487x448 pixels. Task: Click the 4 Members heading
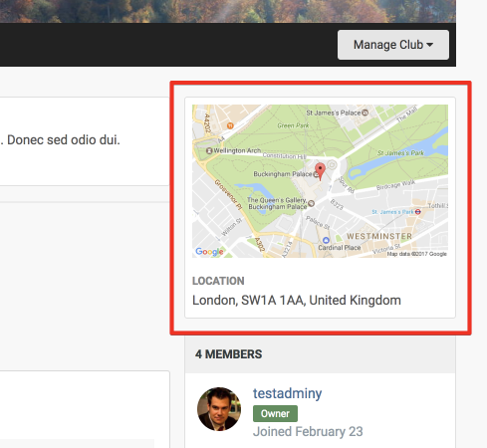click(229, 354)
